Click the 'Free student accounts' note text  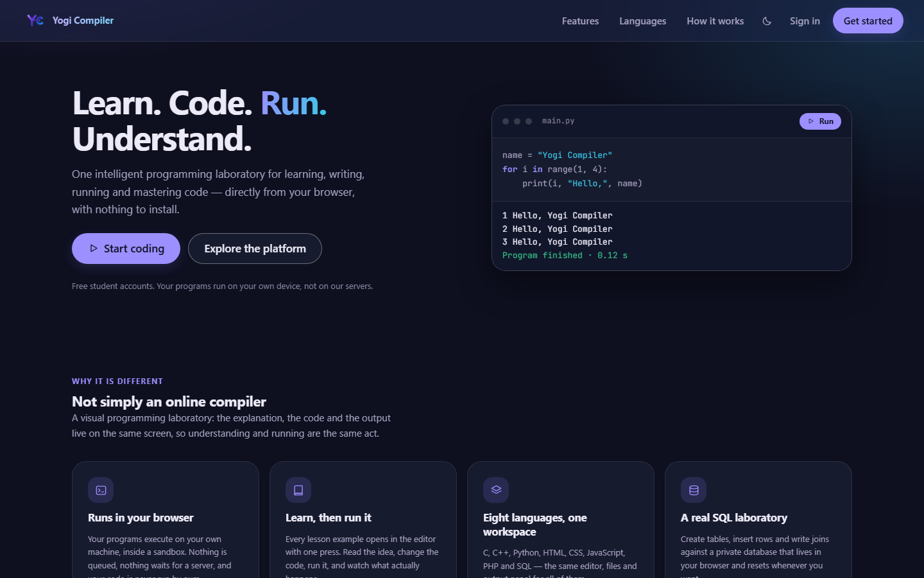tap(222, 286)
